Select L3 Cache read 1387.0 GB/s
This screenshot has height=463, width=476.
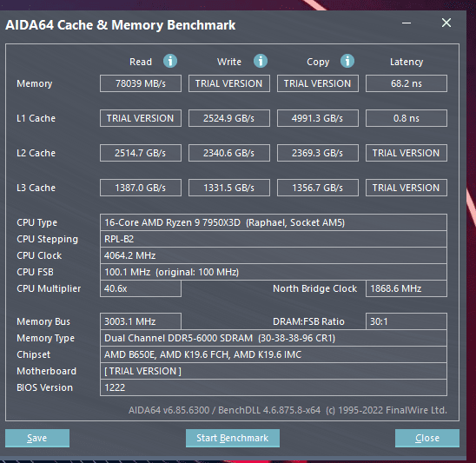click(x=141, y=188)
